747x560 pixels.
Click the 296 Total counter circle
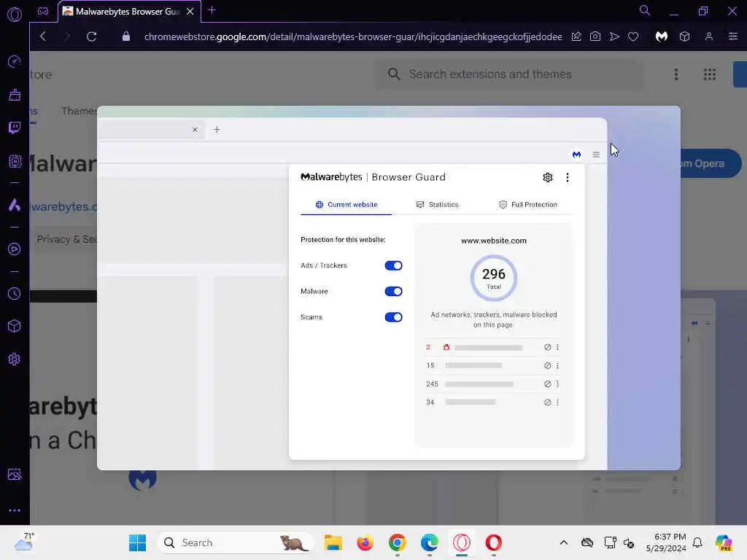[494, 278]
